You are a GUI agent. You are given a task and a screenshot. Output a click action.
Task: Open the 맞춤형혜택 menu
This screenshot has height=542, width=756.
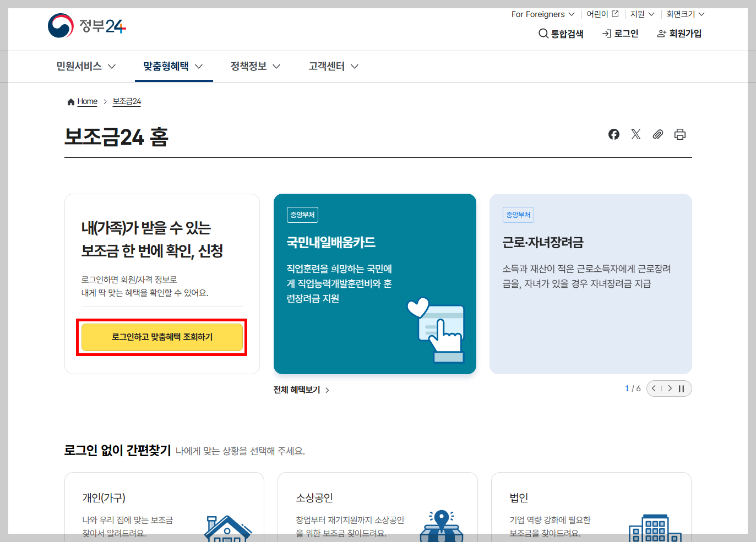pyautogui.click(x=173, y=66)
